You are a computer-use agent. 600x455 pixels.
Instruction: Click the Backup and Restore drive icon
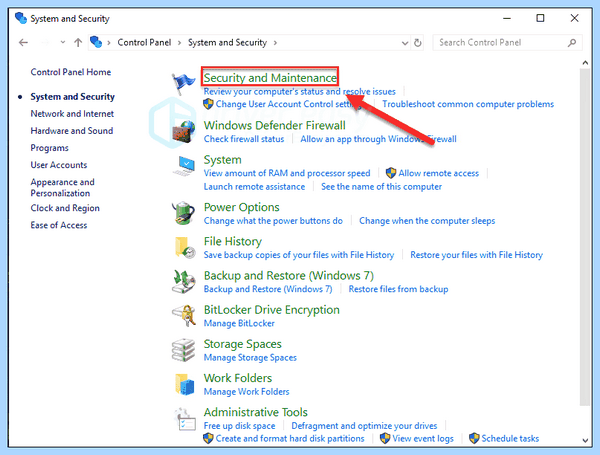point(183,281)
